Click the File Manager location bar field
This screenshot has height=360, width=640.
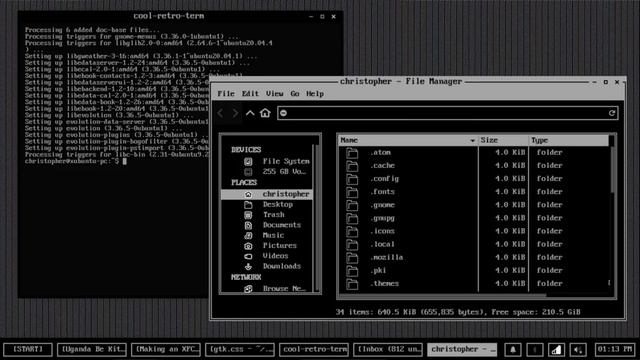point(447,113)
